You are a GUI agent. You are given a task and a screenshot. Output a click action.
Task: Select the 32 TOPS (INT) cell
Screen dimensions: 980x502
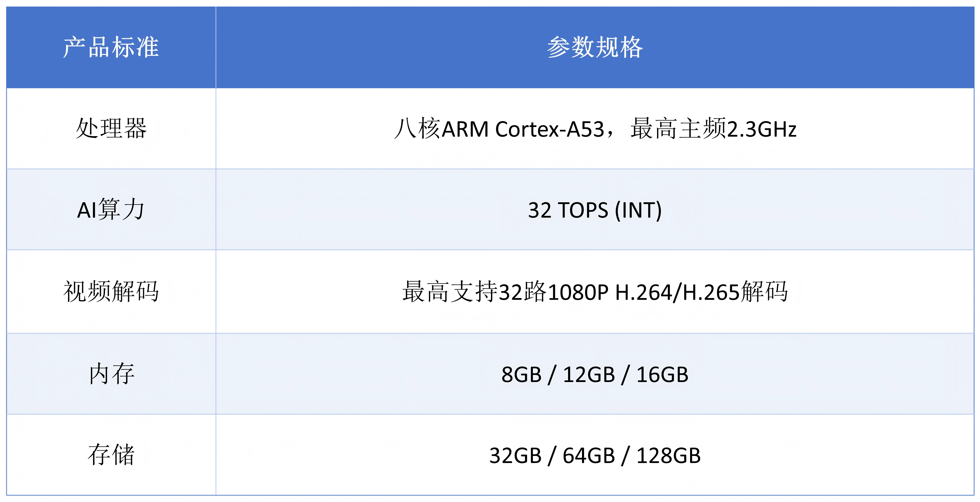595,210
